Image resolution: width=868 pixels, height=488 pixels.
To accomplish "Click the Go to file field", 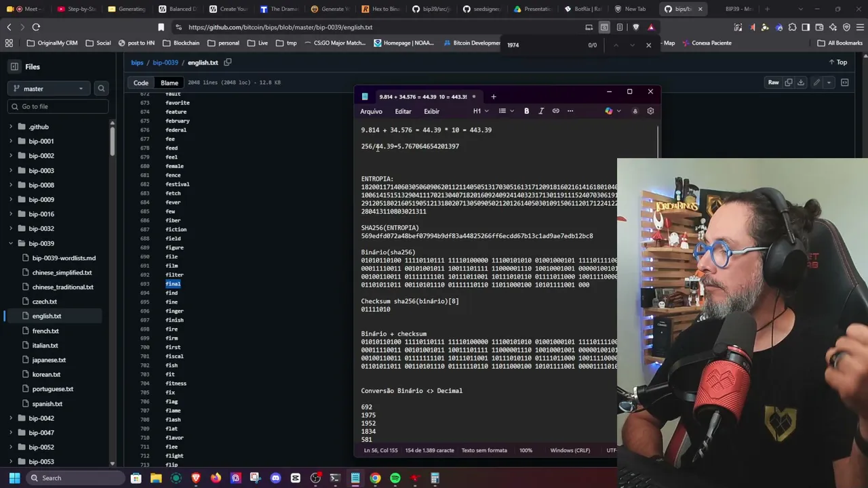I will click(58, 106).
